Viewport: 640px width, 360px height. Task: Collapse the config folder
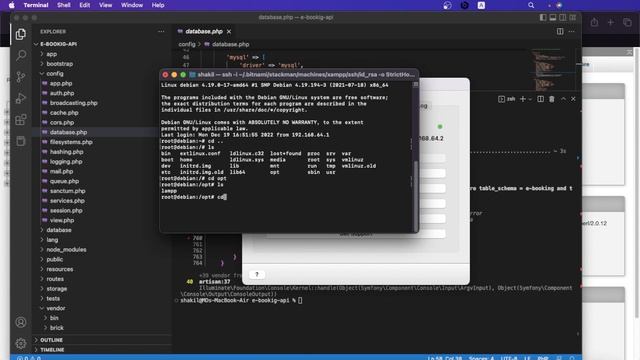[55, 73]
